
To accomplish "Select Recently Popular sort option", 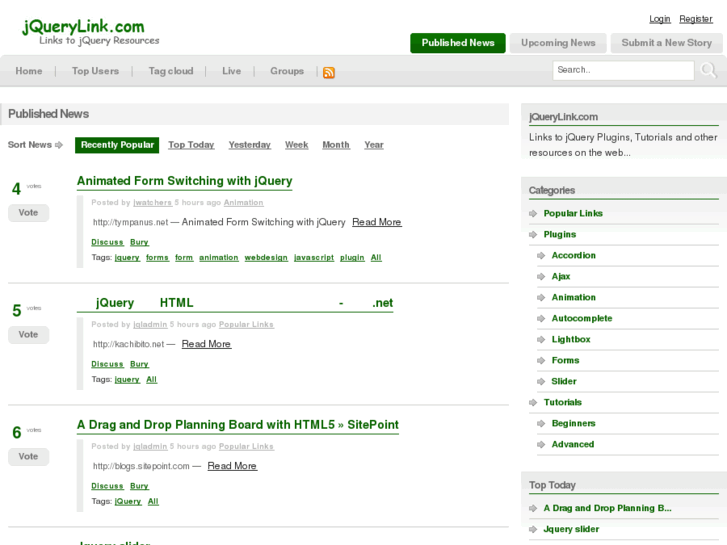I will tap(117, 145).
